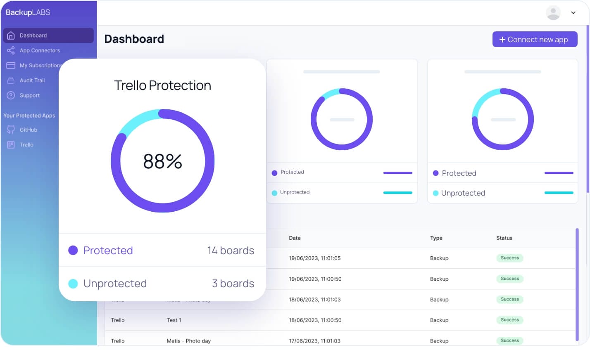Click the Support question mark icon
590x364 pixels.
coord(11,95)
